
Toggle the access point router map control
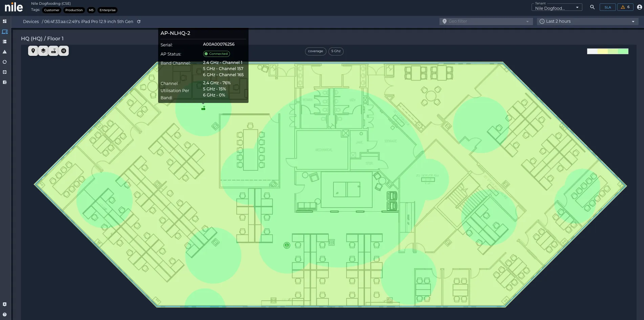53,51
